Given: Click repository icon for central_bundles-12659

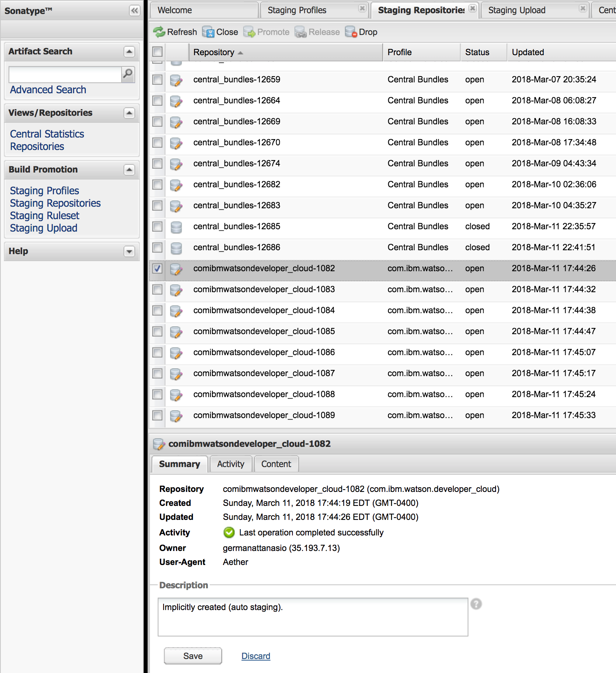Looking at the screenshot, I should pos(176,80).
